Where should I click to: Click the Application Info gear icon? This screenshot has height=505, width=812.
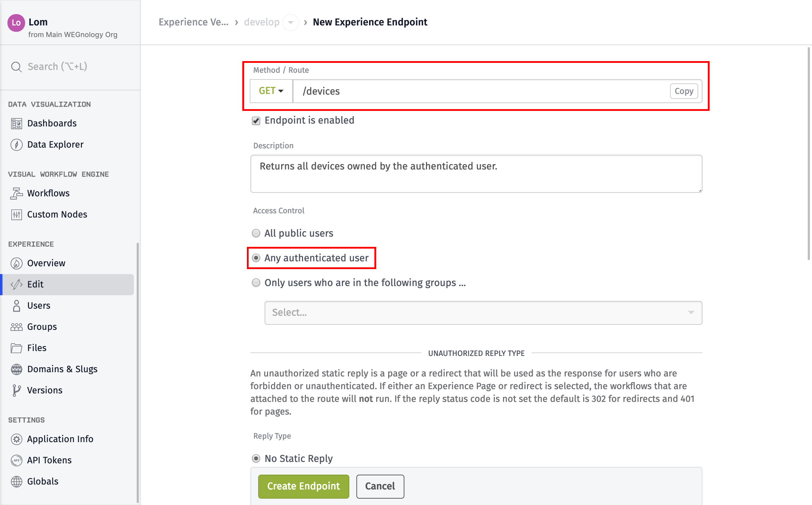pyautogui.click(x=16, y=439)
